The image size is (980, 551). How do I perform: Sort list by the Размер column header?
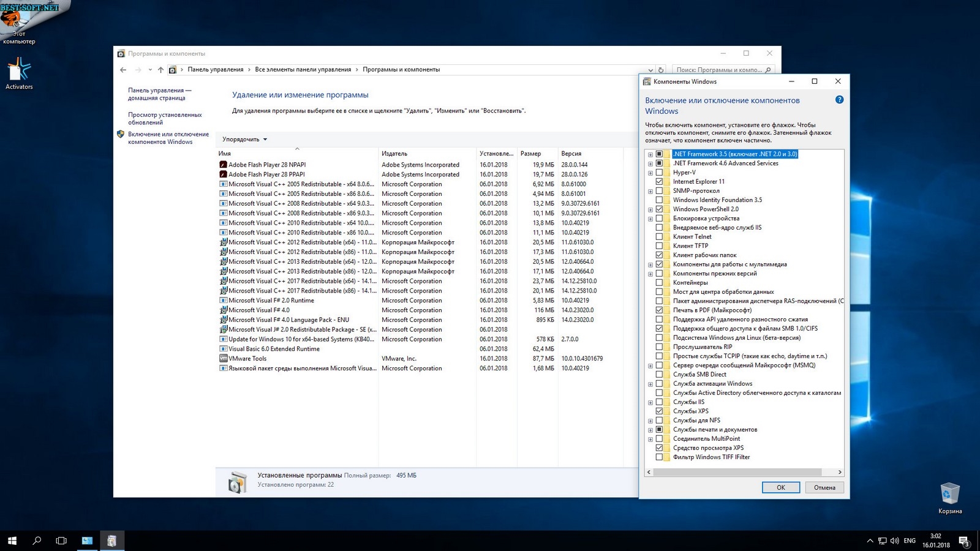pos(530,154)
